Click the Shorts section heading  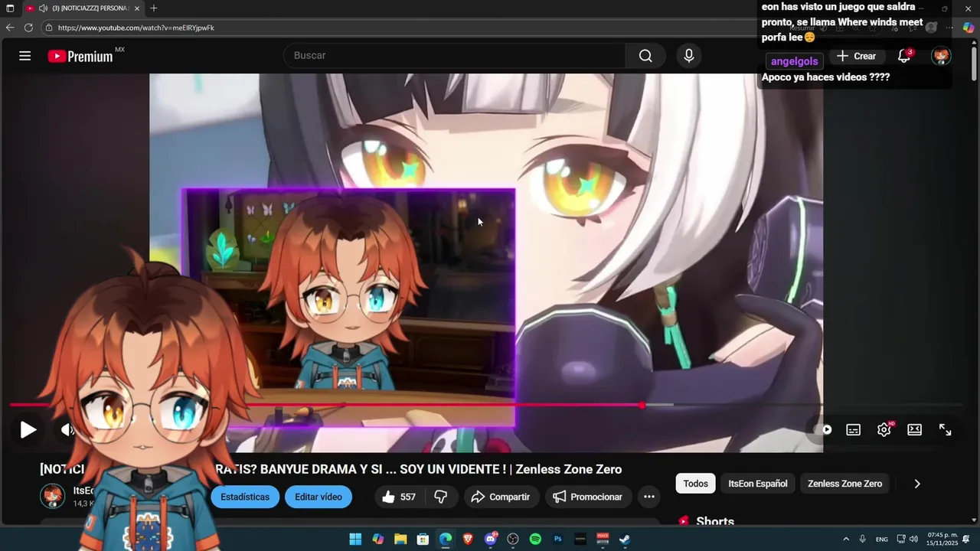coord(715,521)
